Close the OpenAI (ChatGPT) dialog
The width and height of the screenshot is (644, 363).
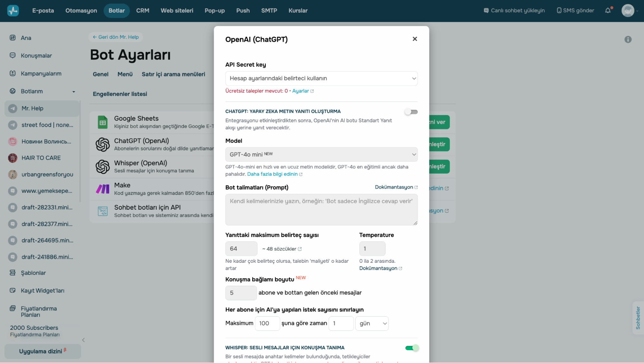[415, 39]
